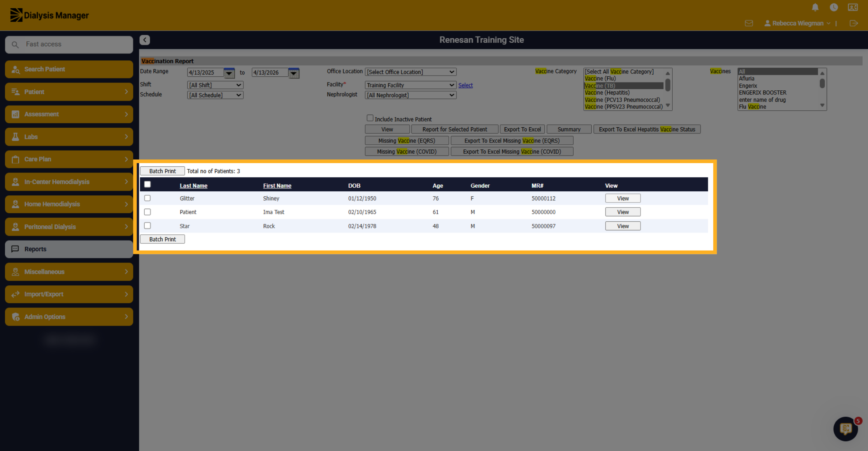Image resolution: width=868 pixels, height=451 pixels.
Task: Check the box for patient Star
Action: click(147, 226)
